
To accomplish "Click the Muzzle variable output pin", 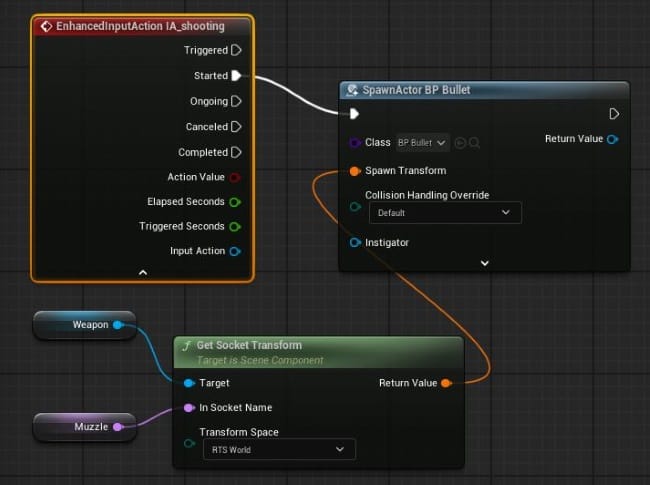I will pos(118,427).
